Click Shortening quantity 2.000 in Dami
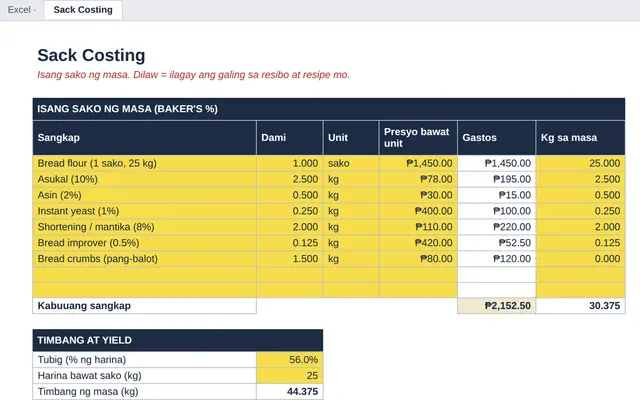 tap(289, 227)
